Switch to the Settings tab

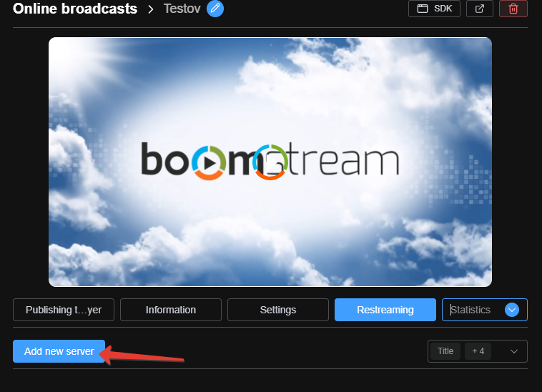(x=278, y=310)
